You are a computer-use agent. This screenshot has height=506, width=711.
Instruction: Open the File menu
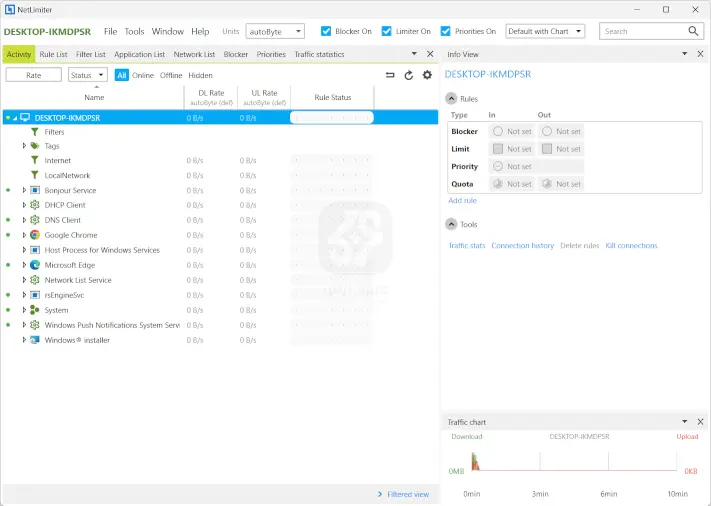[x=110, y=31]
